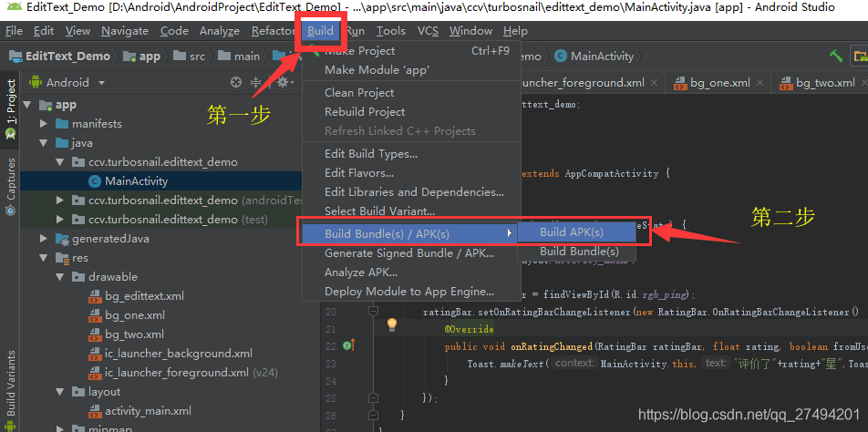Fold the code block at line 20
This screenshot has height=432, width=868.
coord(374,312)
